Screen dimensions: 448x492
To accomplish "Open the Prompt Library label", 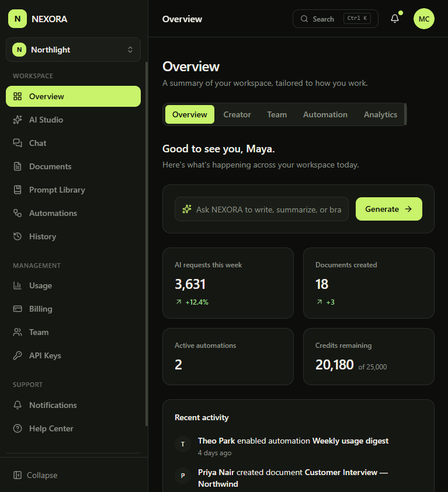I will pyautogui.click(x=57, y=190).
